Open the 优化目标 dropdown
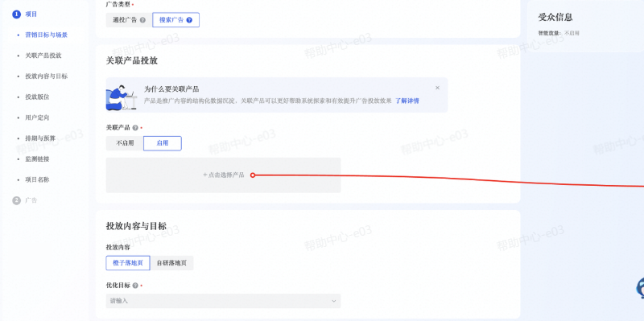The image size is (644, 321). [223, 301]
